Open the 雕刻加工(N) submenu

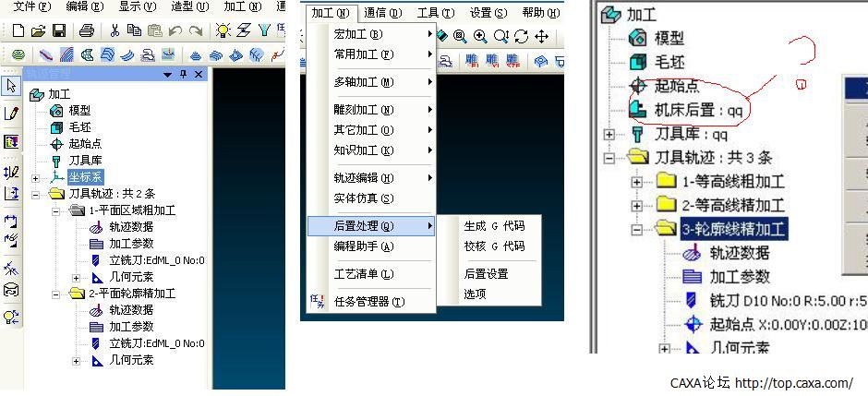pos(371,110)
